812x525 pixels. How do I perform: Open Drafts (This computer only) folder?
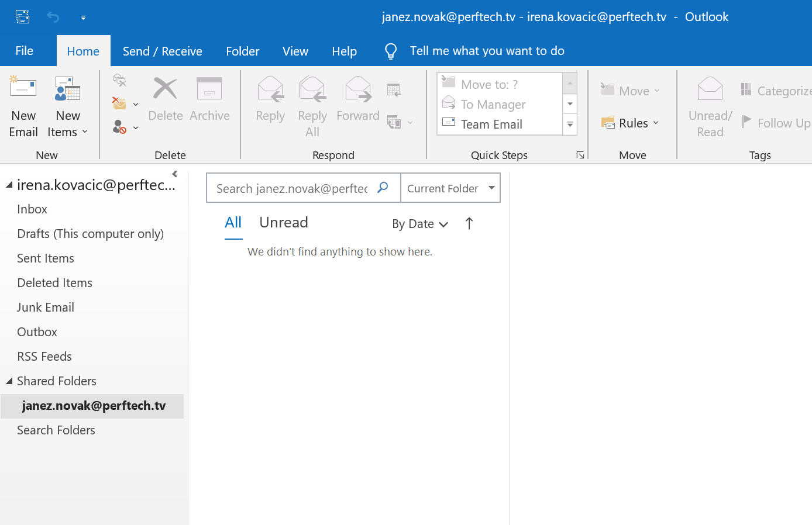(91, 234)
